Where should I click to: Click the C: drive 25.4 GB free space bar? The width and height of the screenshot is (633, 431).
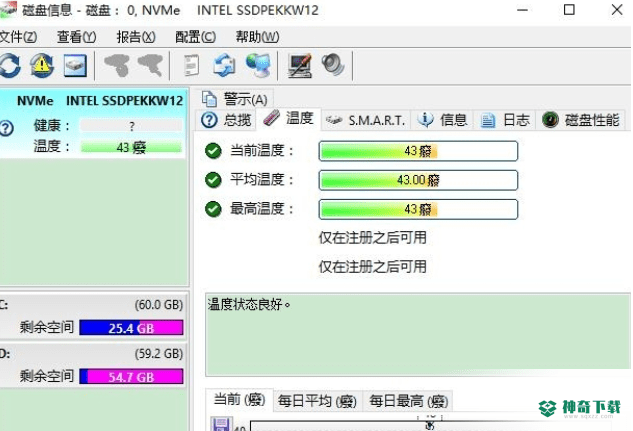click(131, 328)
